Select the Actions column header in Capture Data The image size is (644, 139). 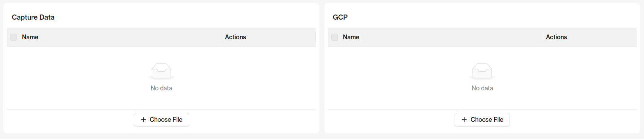coord(236,37)
